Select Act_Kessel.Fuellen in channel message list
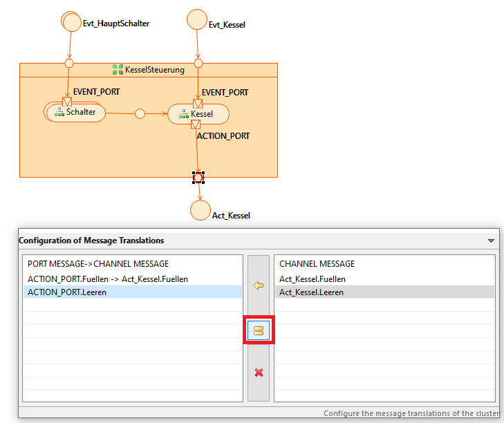Screen dimensions: 504x423 [x=312, y=279]
